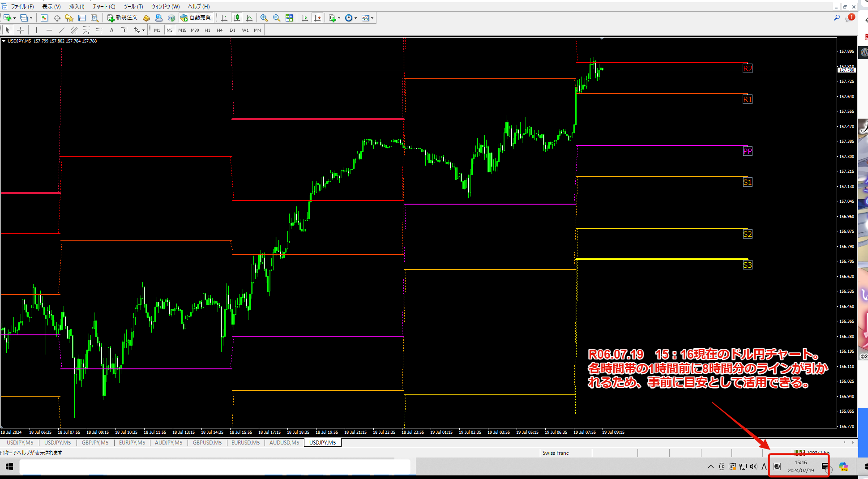
Task: Expand the indicators dropdown arrow
Action: tap(339, 18)
